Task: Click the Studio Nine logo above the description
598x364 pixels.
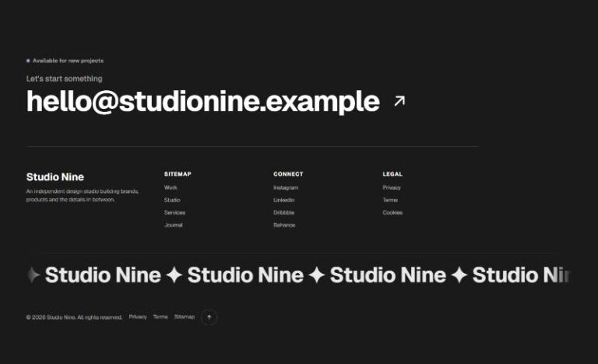Action: [x=55, y=177]
